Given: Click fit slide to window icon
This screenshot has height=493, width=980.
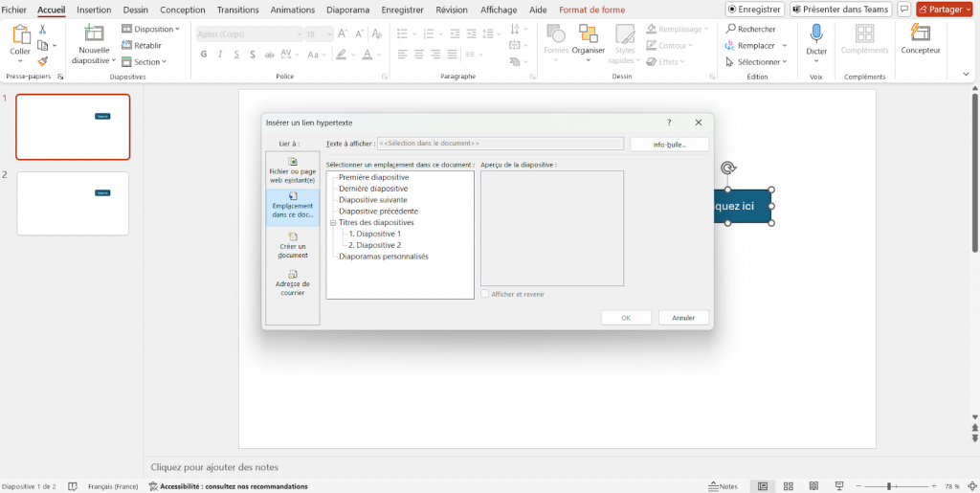Looking at the screenshot, I should coord(972,486).
